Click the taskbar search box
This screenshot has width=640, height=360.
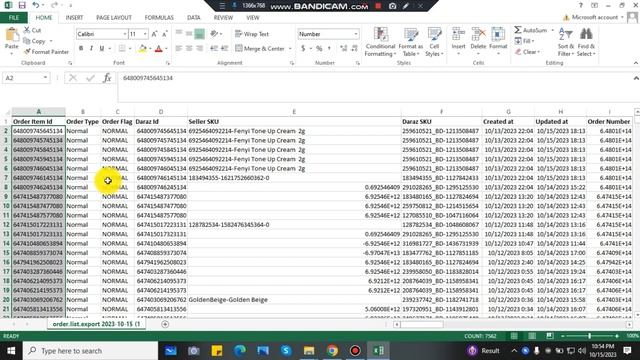click(90, 351)
